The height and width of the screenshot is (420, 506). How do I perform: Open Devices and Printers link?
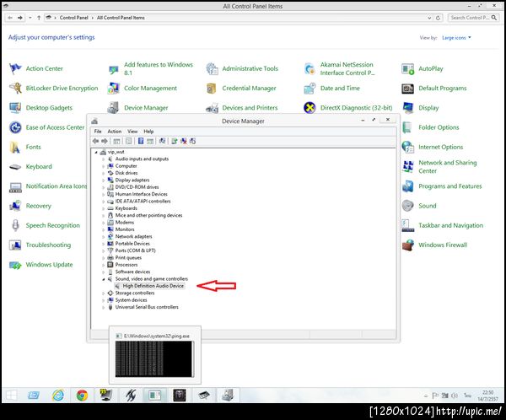(x=250, y=108)
